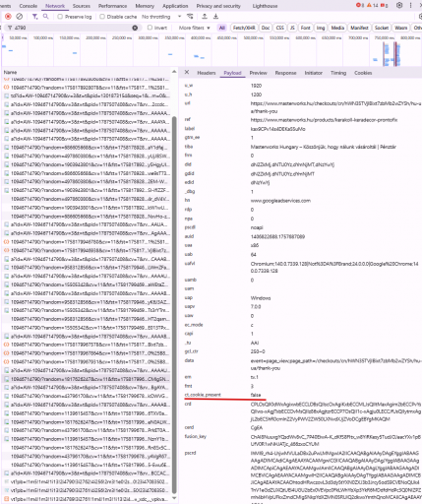Open the Memory tab
422x504 pixels.
145,6
